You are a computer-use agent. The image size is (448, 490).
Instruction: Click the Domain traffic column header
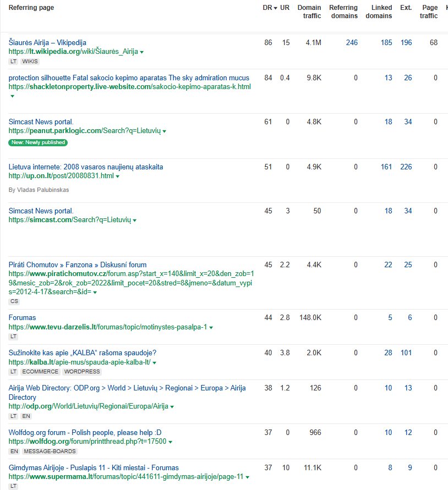(309, 12)
